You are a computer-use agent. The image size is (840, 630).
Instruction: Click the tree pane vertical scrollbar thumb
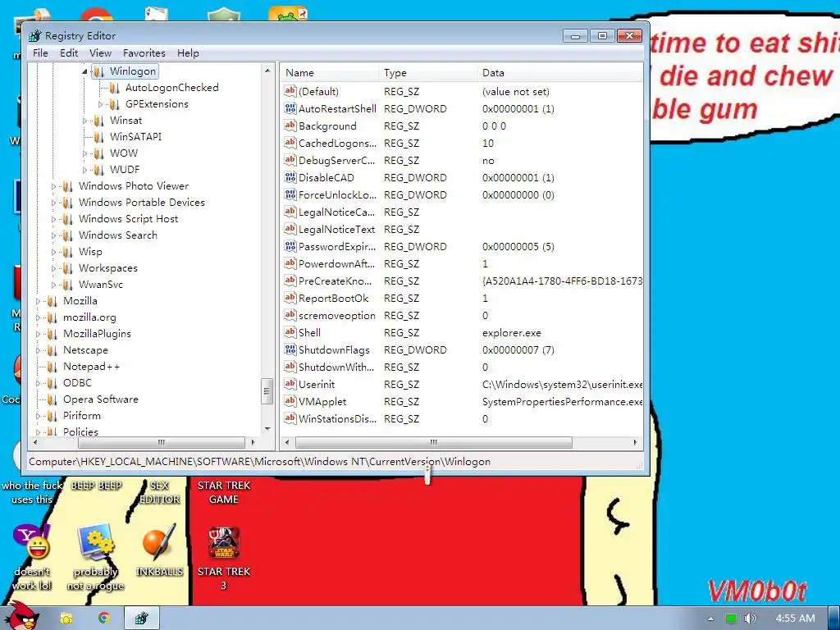(x=267, y=391)
